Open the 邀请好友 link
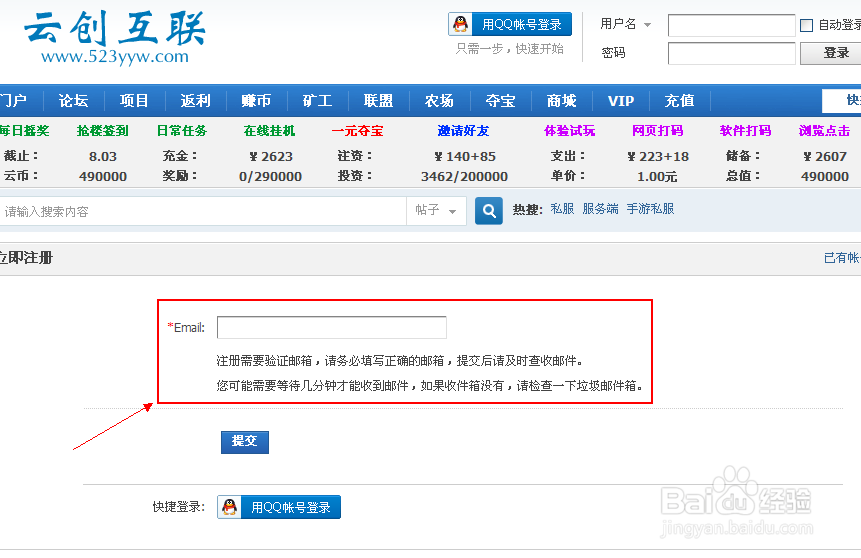 click(463, 131)
